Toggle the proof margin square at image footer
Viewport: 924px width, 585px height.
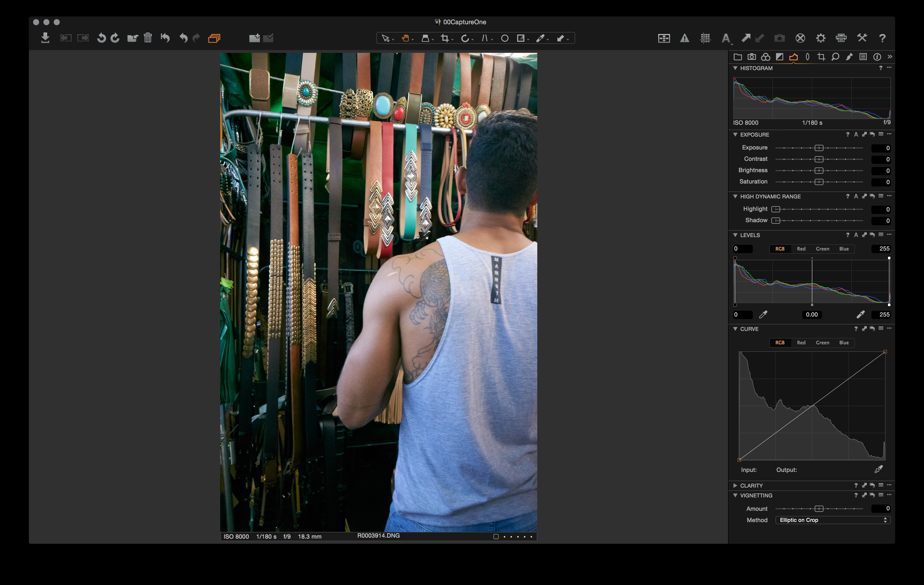[496, 537]
